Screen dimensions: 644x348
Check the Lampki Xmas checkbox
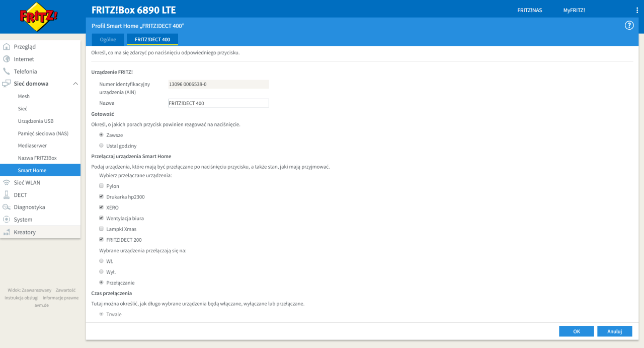tap(102, 229)
